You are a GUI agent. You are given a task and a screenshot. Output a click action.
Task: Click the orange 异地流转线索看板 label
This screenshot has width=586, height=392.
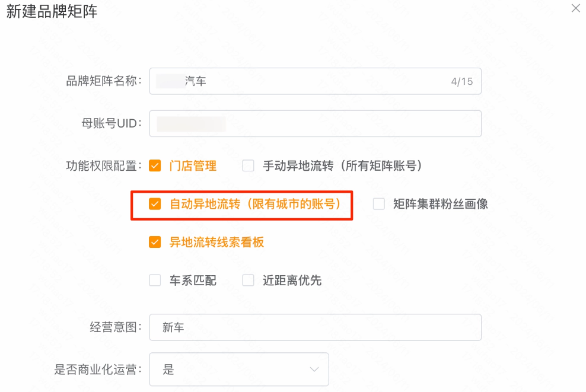point(215,242)
